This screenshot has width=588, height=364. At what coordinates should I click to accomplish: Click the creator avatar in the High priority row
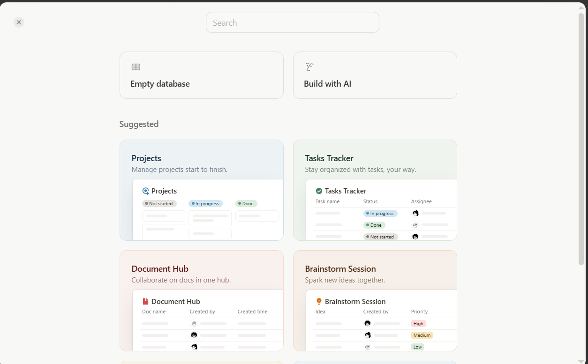(368, 324)
